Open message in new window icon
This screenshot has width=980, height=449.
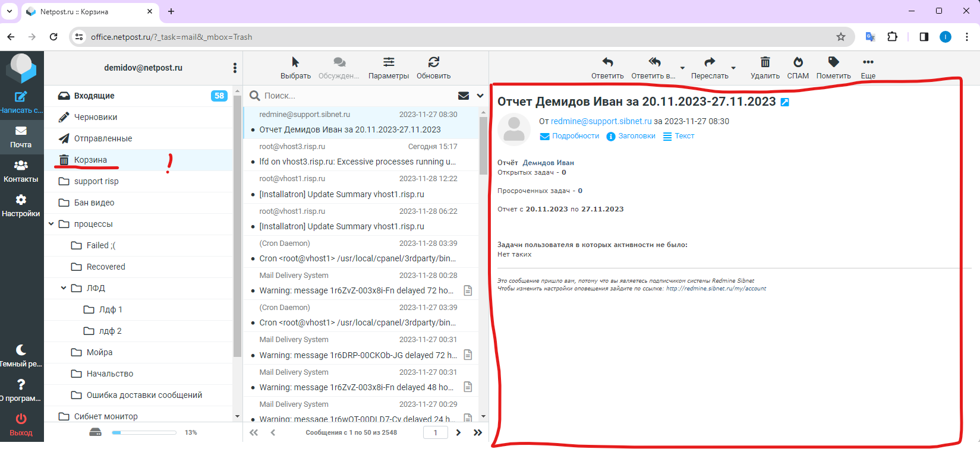point(784,102)
